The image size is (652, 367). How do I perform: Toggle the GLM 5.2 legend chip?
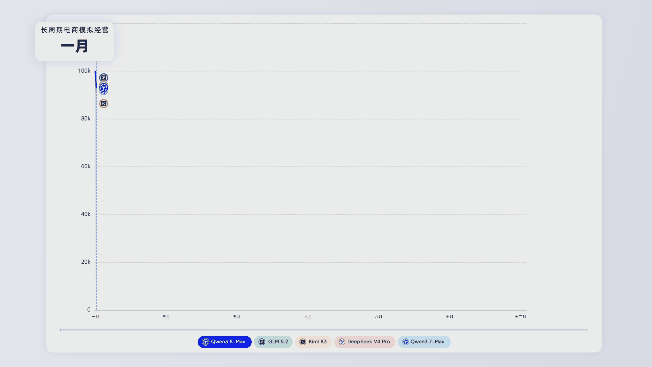pos(273,342)
